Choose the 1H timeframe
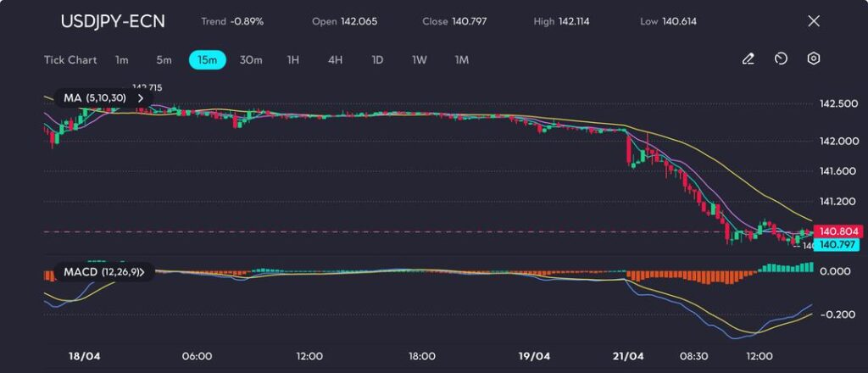The height and width of the screenshot is (373, 868). [x=292, y=60]
